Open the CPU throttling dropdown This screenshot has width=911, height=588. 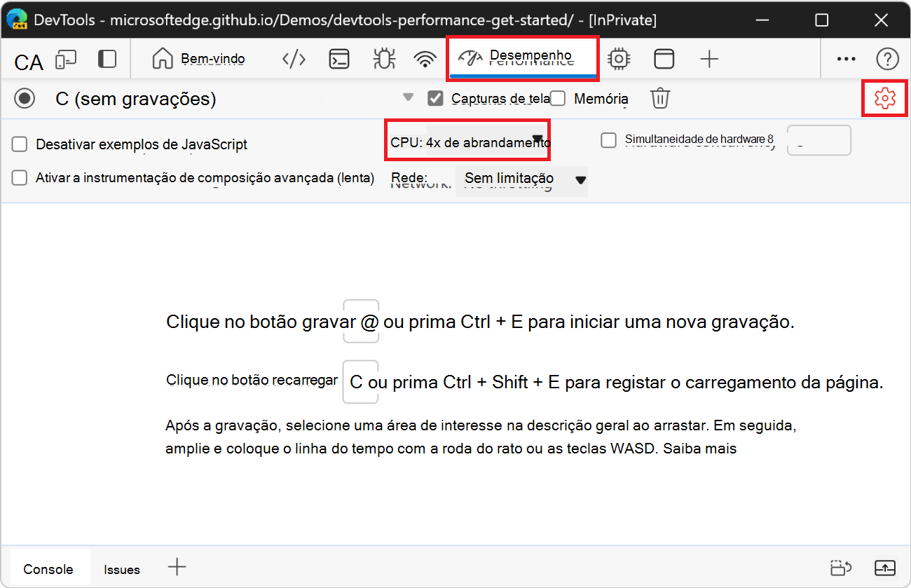[x=467, y=140]
